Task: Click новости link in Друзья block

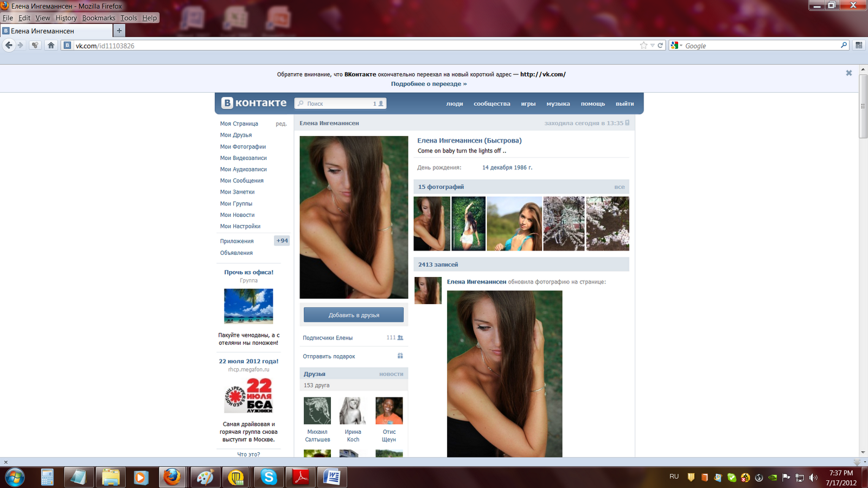Action: pos(391,374)
